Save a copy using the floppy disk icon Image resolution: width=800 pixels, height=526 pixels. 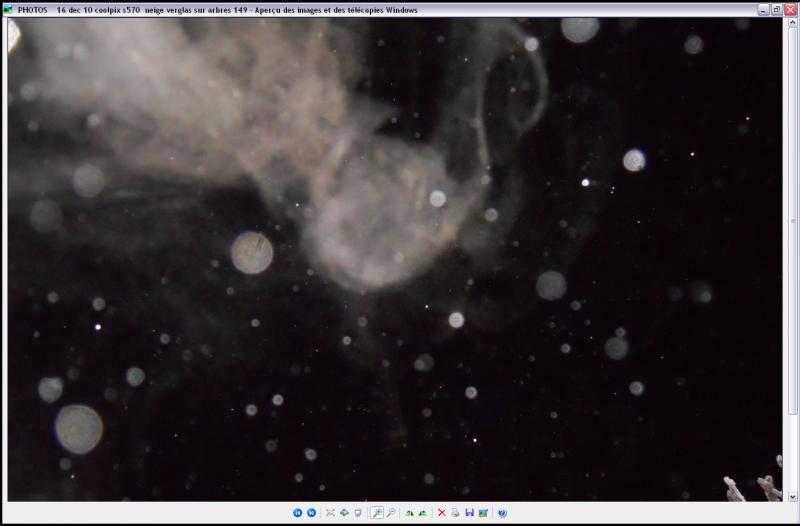469,513
